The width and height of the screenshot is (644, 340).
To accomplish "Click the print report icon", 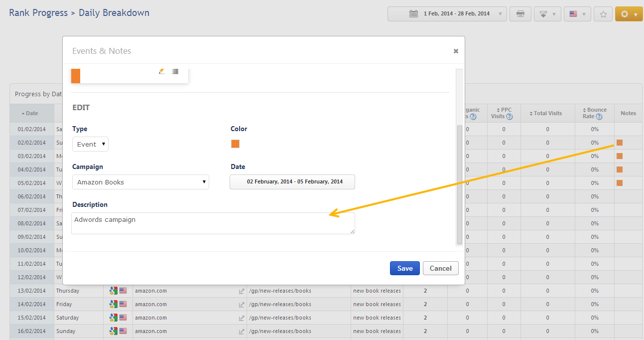I will (520, 14).
